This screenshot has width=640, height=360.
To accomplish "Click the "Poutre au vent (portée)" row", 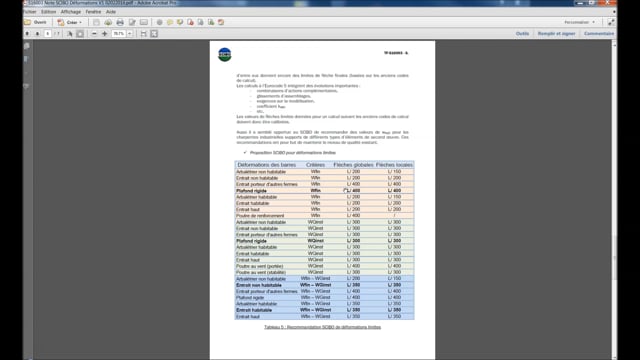I will click(324, 266).
